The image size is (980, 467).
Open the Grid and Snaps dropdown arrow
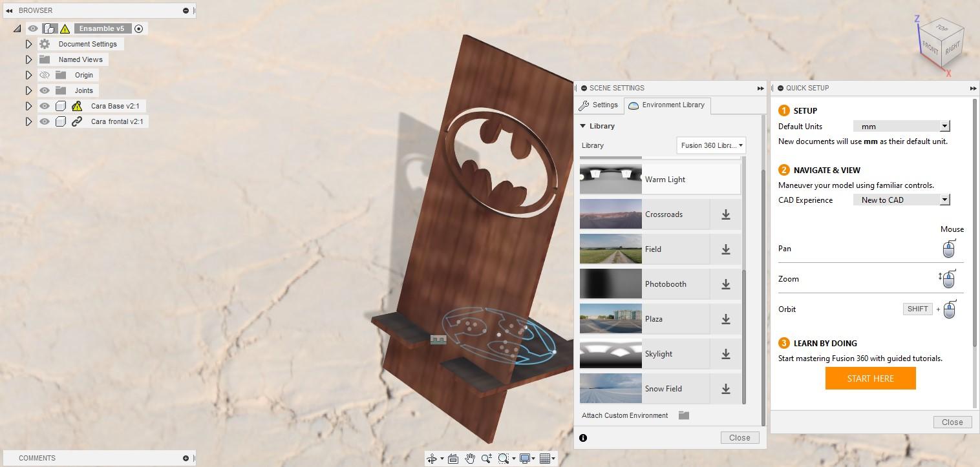tap(554, 459)
